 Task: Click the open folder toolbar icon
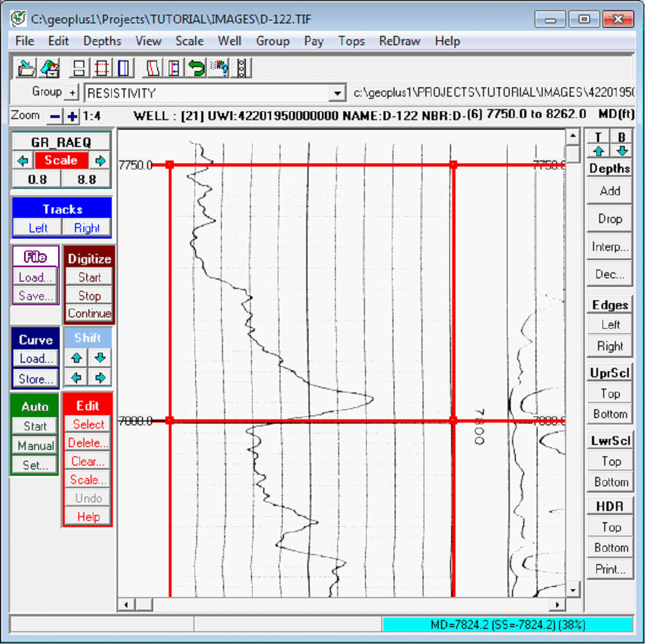click(26, 68)
